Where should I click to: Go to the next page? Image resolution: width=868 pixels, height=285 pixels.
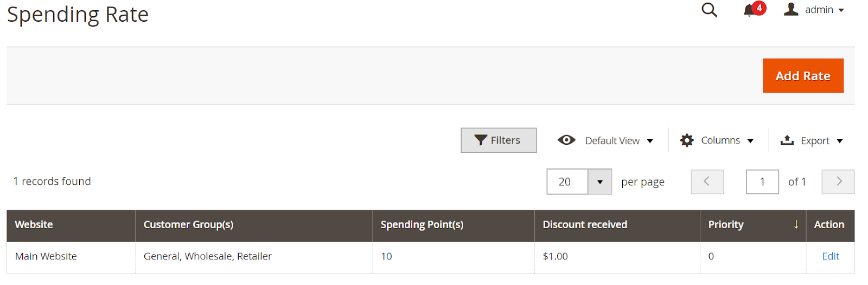tap(838, 182)
